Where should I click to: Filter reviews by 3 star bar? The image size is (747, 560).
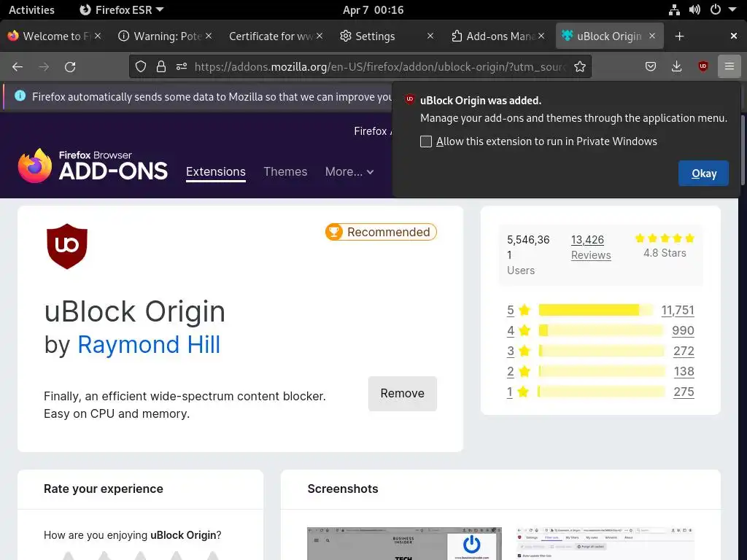601,351
